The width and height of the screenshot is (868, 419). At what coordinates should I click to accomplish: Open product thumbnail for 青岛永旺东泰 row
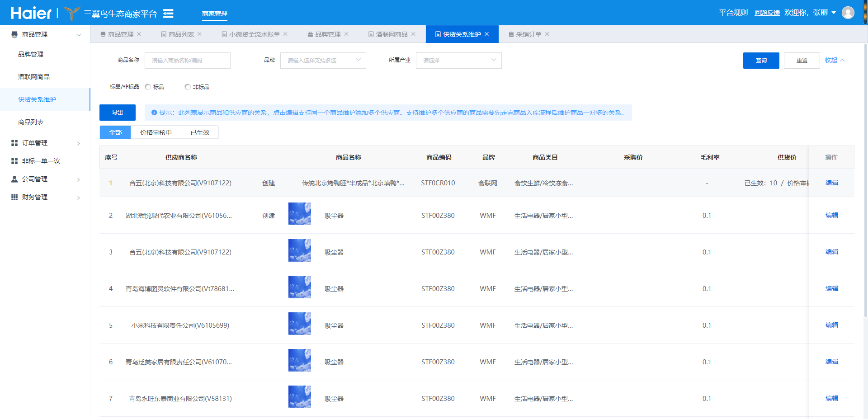[x=300, y=397]
